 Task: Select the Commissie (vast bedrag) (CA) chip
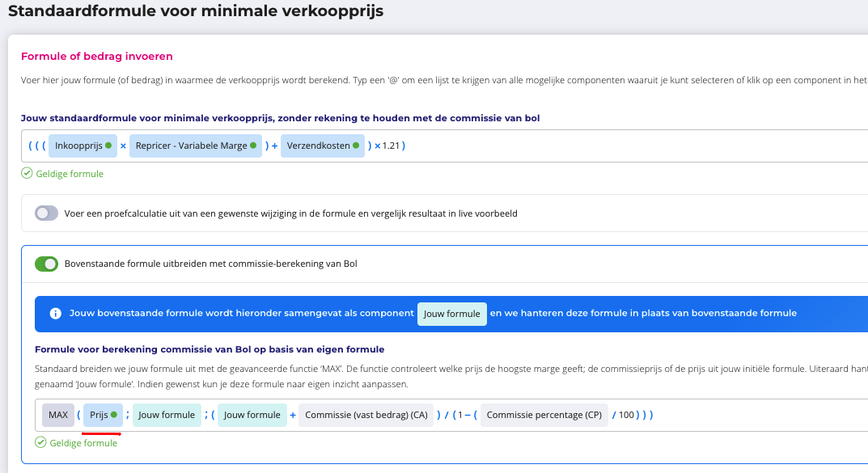[x=366, y=415]
